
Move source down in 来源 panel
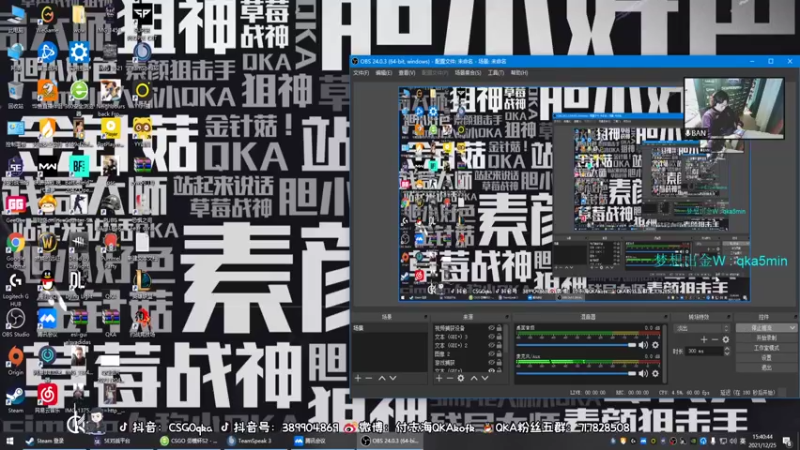[x=484, y=378]
